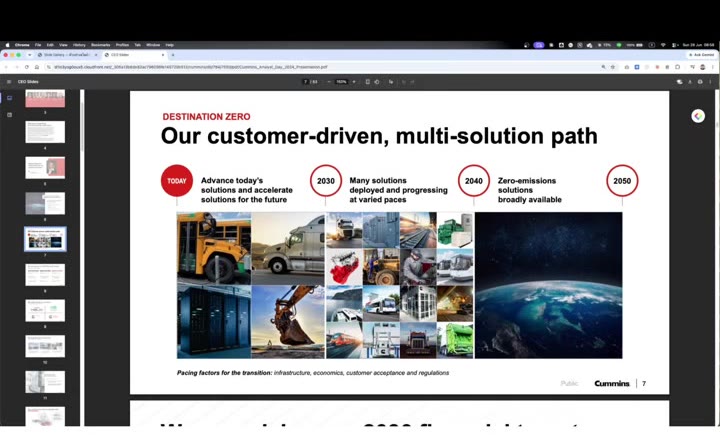Open page 9 thumbnail

45,310
